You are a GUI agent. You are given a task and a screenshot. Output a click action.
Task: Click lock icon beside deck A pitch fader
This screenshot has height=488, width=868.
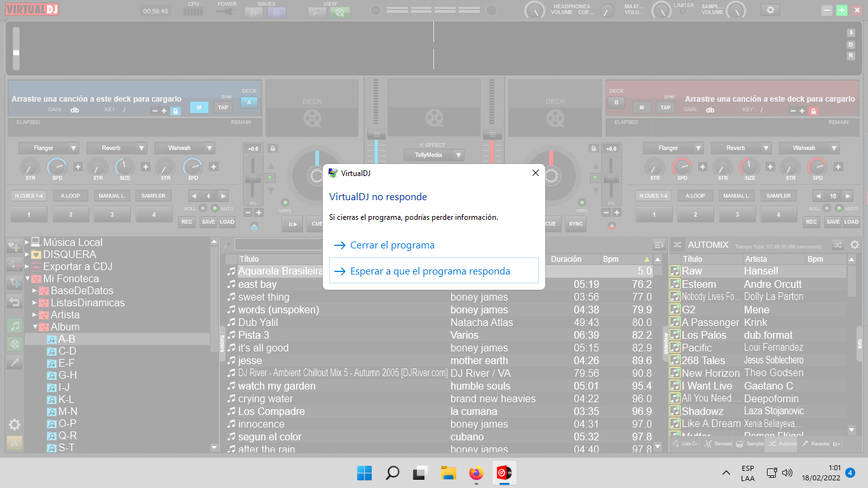pyautogui.click(x=273, y=148)
